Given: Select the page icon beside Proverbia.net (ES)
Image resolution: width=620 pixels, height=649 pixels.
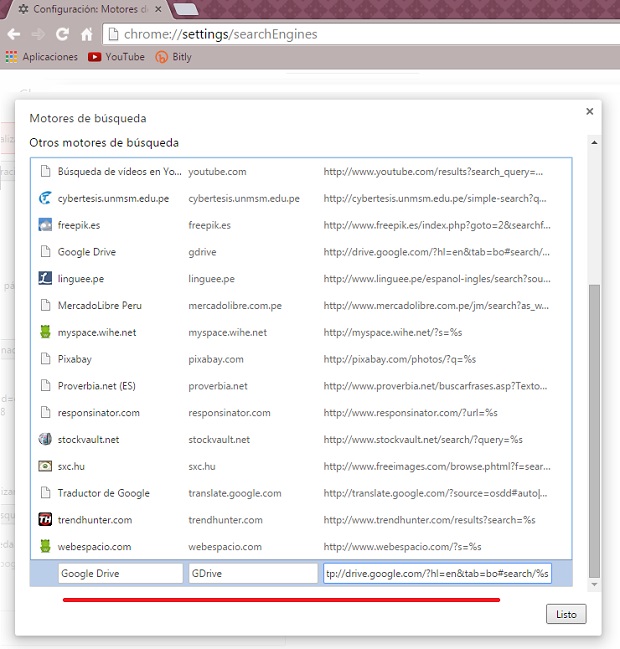Looking at the screenshot, I should coord(45,386).
